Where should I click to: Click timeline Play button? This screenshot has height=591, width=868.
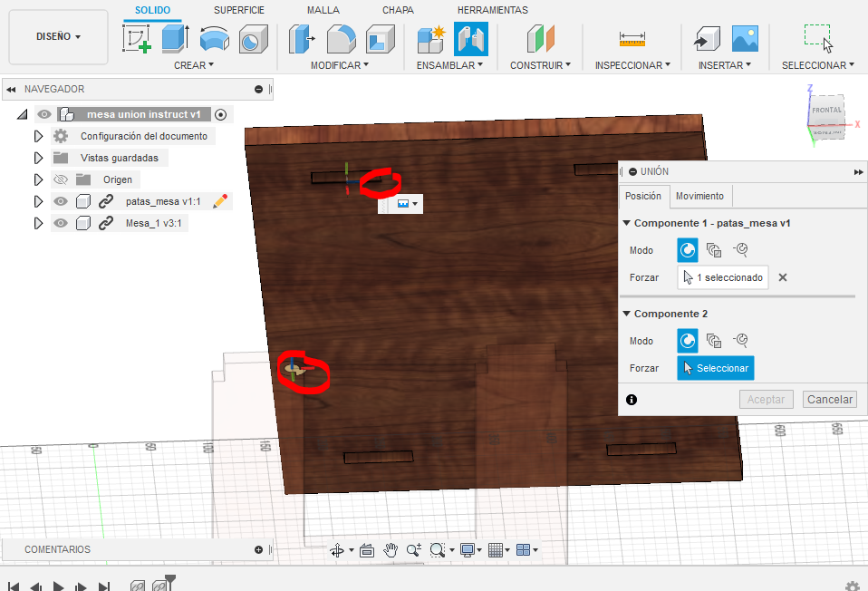point(58,586)
